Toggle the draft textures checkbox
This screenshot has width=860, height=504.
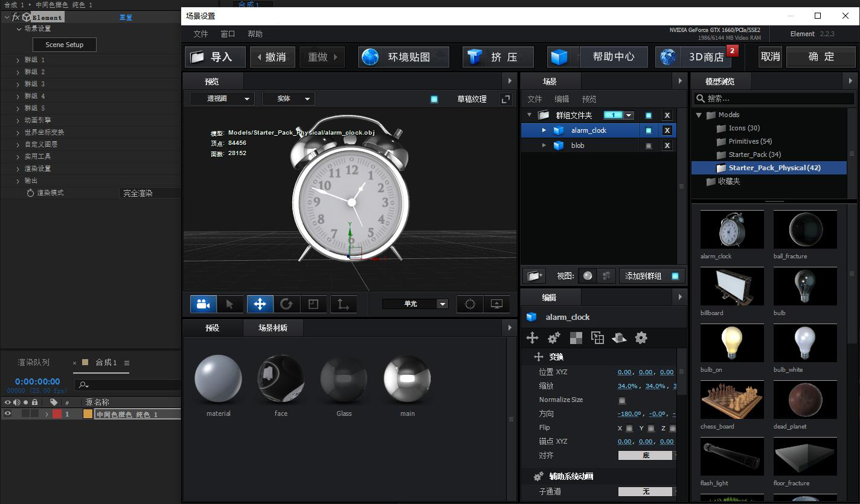[434, 99]
